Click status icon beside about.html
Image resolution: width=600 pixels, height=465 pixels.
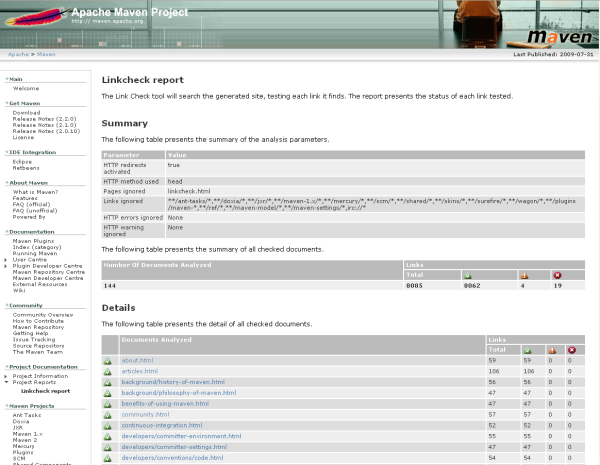pyautogui.click(x=108, y=360)
